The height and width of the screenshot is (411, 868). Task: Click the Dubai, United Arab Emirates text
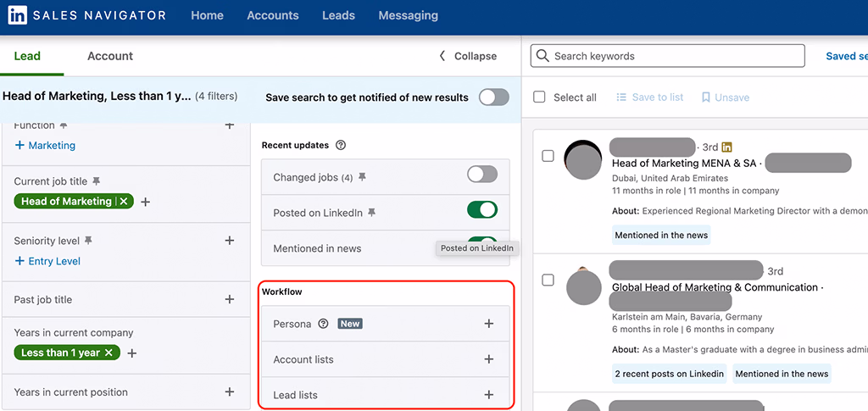point(670,178)
